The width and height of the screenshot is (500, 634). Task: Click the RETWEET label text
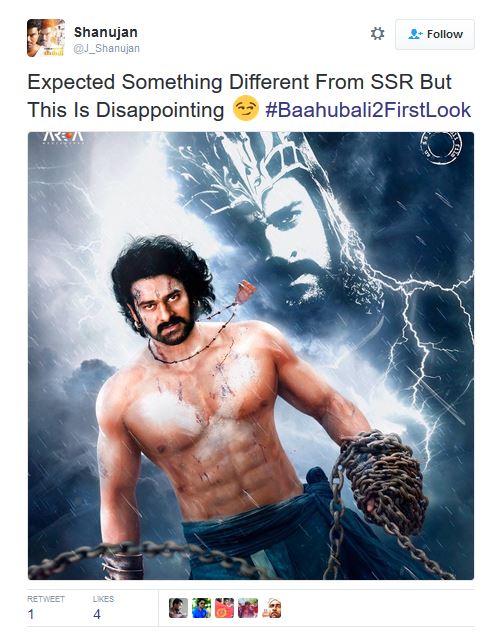[46, 599]
